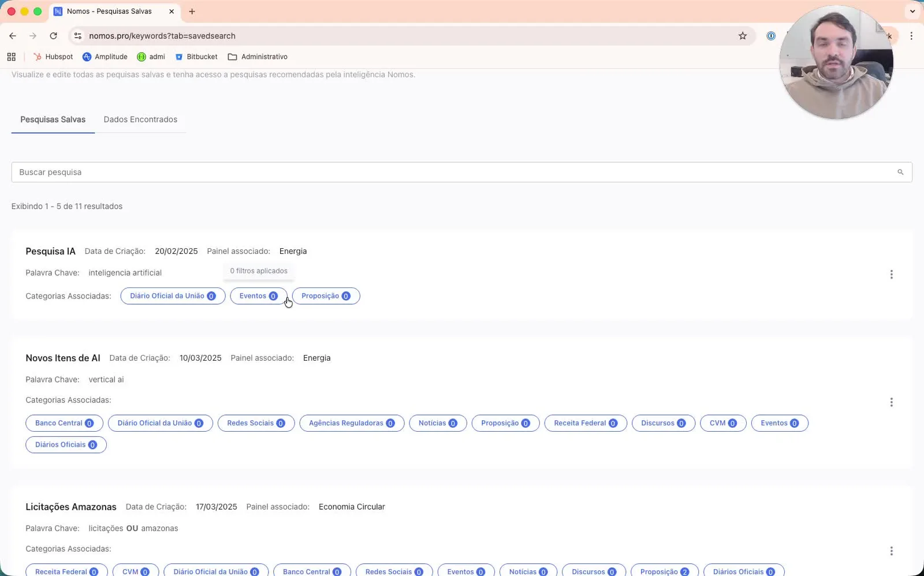Open the admi bookmark
This screenshot has height=576, width=924.
pos(151,57)
